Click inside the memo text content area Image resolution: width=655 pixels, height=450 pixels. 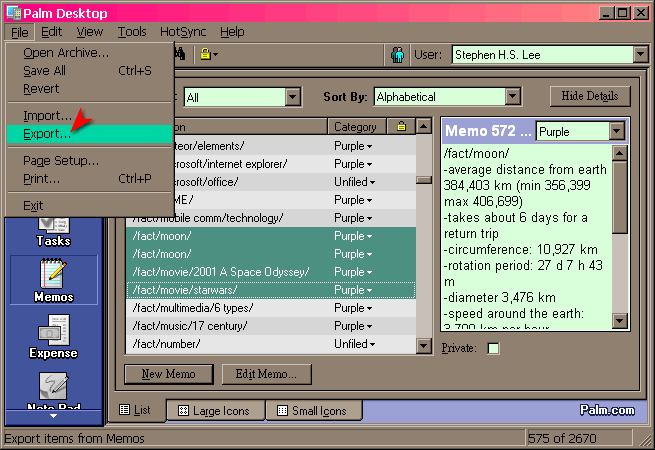[526, 237]
